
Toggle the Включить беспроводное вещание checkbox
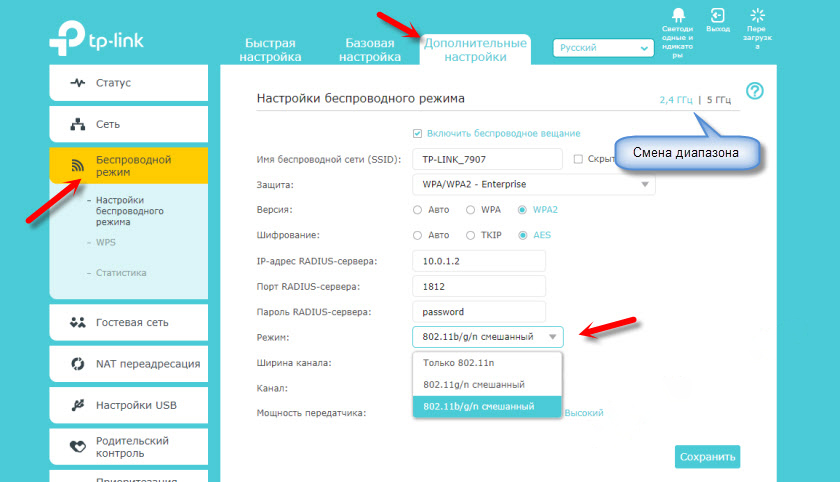tap(418, 133)
